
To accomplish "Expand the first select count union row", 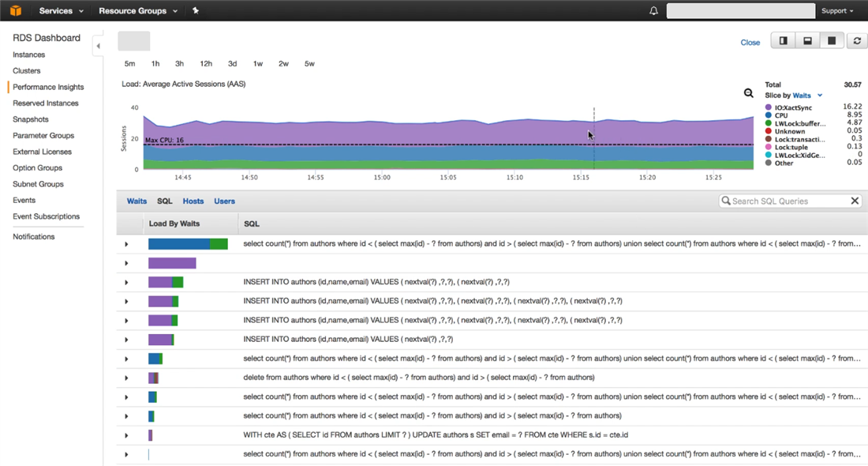I will tap(126, 244).
